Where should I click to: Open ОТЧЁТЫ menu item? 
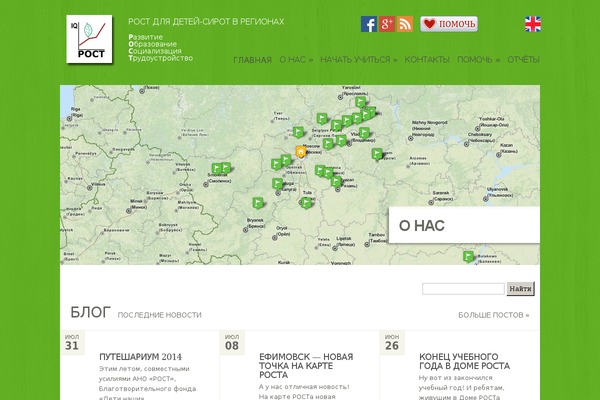point(523,60)
